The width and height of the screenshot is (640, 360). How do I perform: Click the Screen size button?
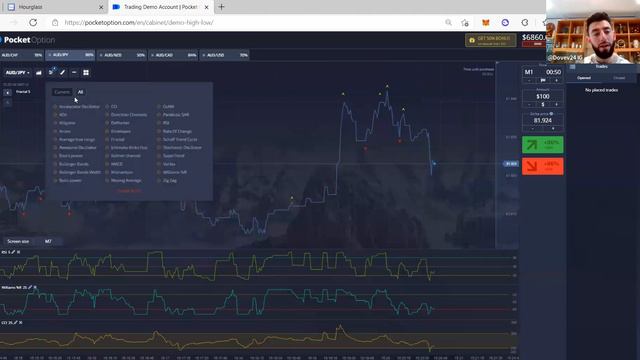click(18, 241)
